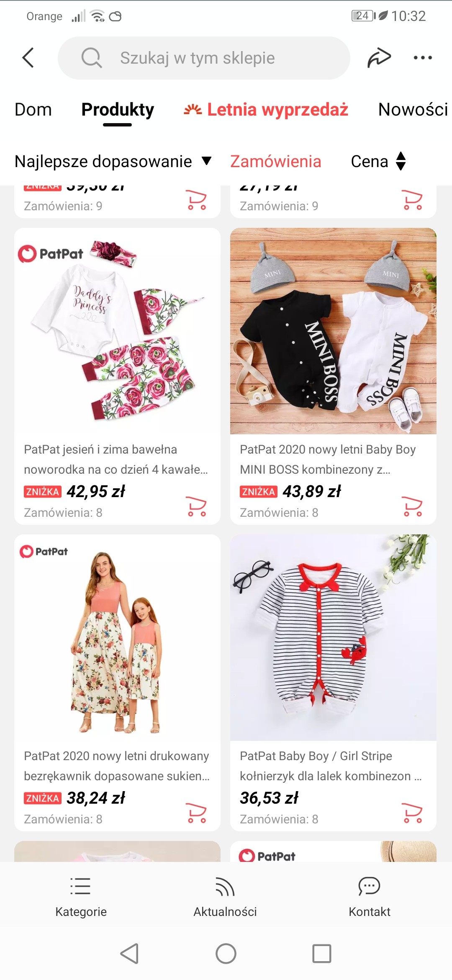Sort by Zamówienia

click(276, 161)
